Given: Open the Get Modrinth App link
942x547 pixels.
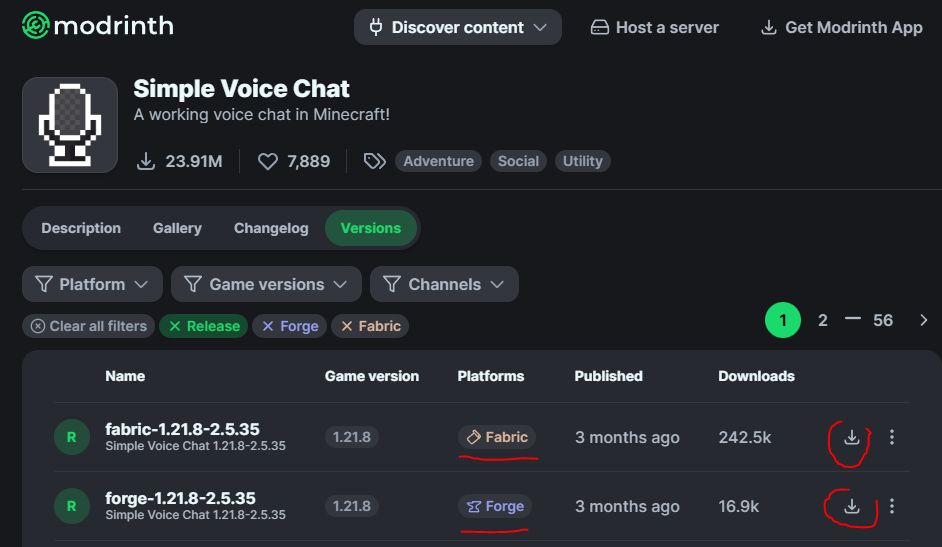Looking at the screenshot, I should point(841,27).
